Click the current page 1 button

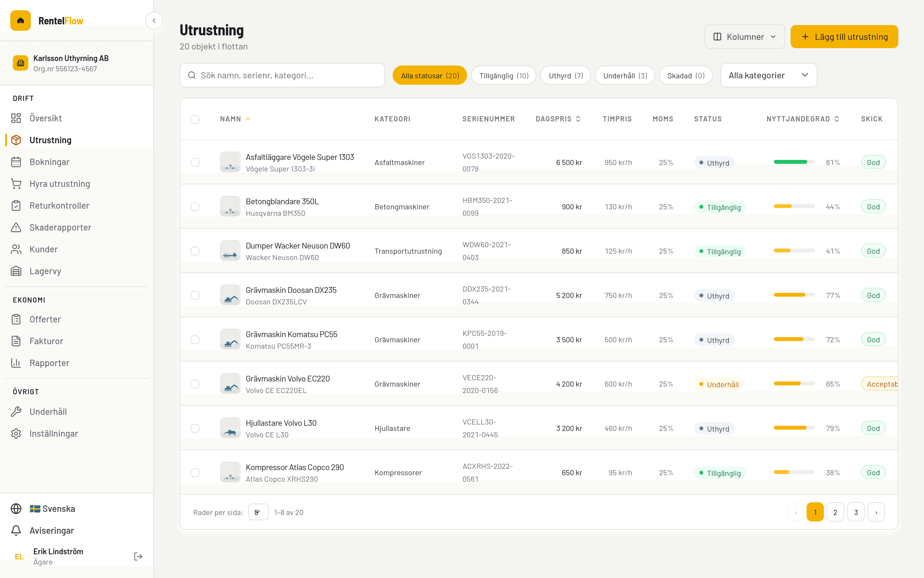click(x=815, y=512)
